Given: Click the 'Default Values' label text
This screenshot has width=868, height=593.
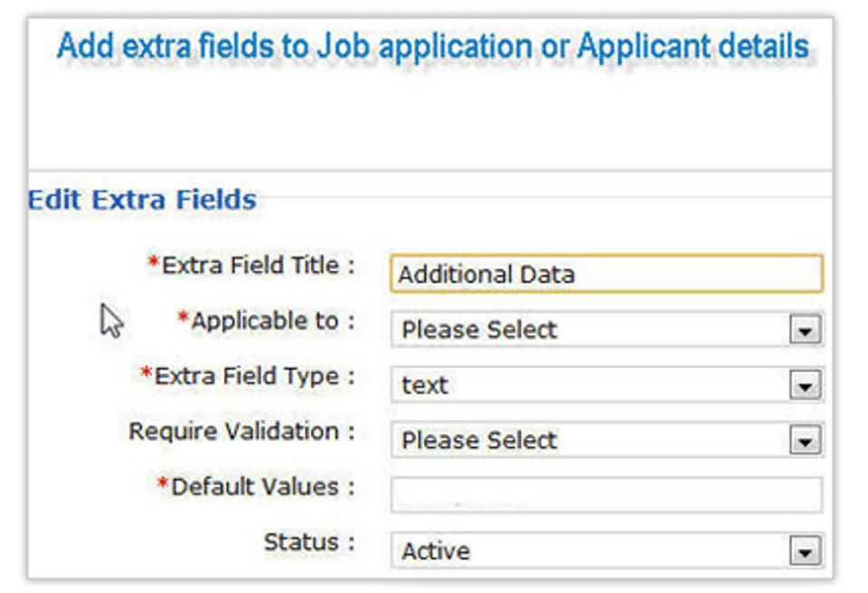Looking at the screenshot, I should click(261, 486).
